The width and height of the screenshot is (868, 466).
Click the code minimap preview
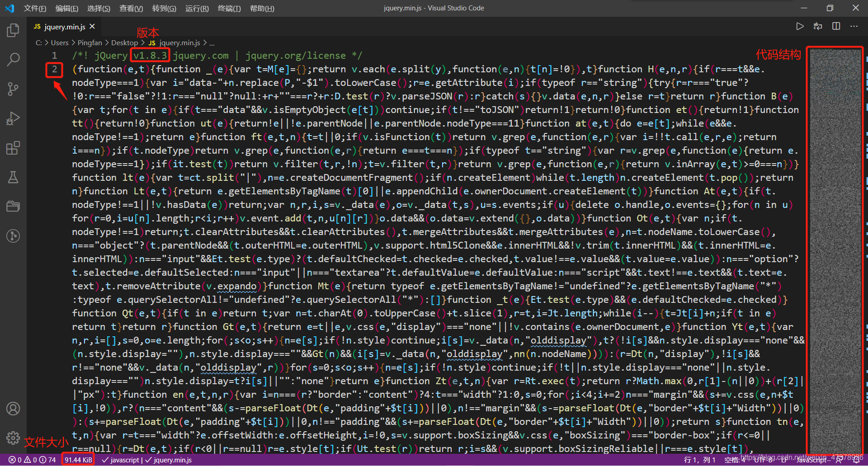tap(835, 251)
